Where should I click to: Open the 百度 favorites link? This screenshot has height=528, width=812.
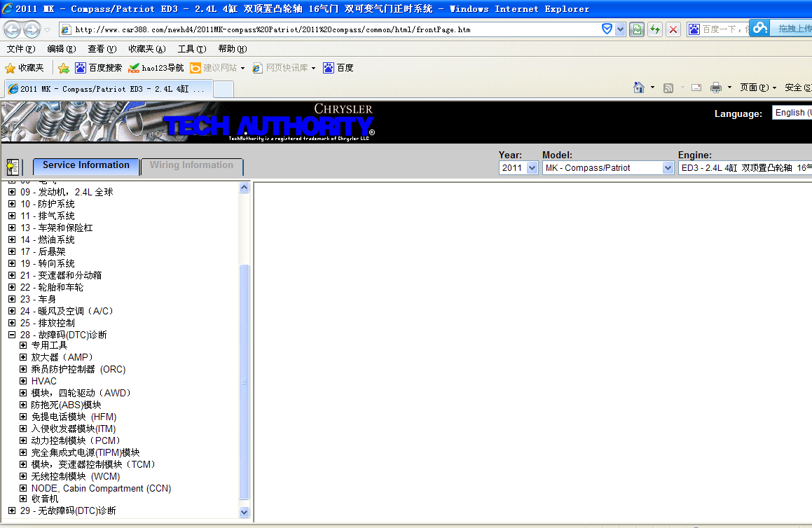coord(338,68)
